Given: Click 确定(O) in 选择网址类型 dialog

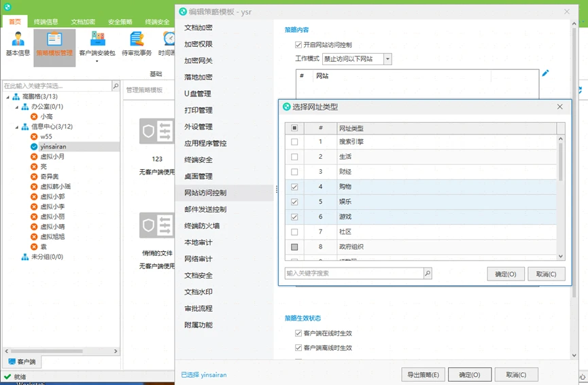Looking at the screenshot, I should click(x=506, y=274).
